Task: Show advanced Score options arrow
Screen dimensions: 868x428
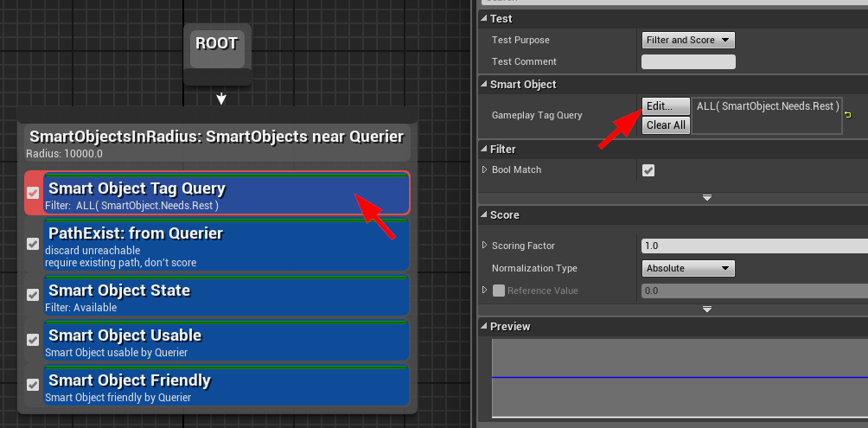Action: (706, 309)
